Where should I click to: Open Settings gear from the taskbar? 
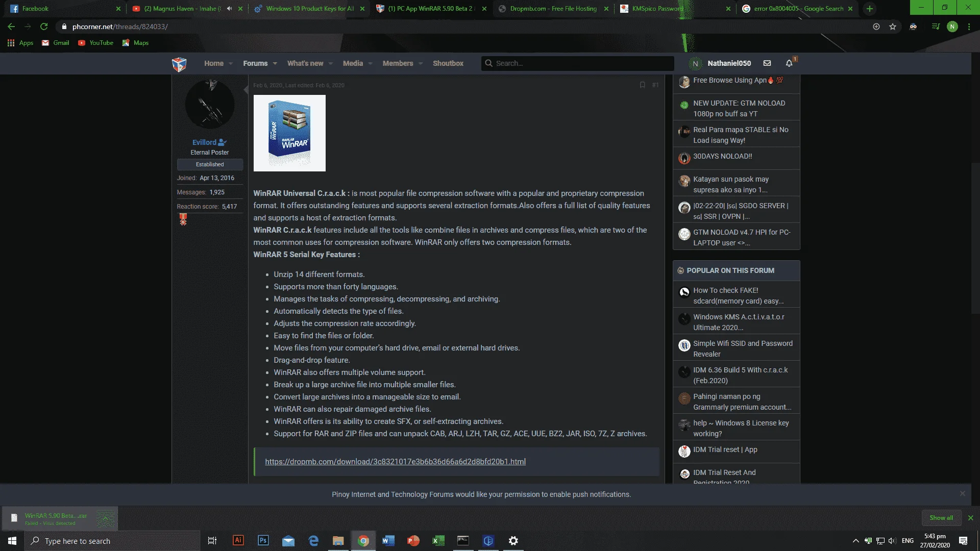click(513, 541)
